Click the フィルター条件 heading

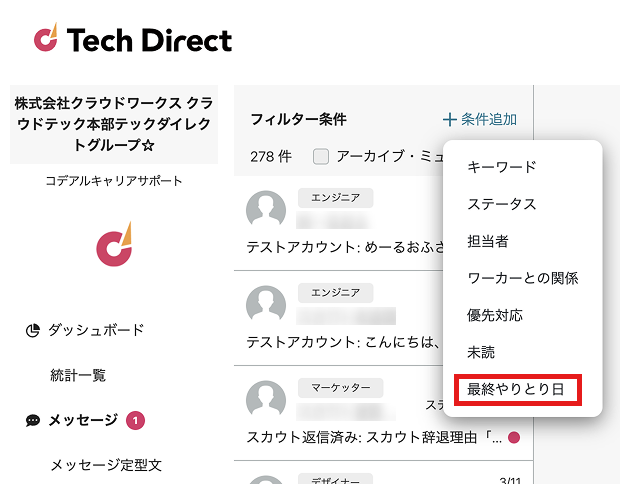point(299,119)
